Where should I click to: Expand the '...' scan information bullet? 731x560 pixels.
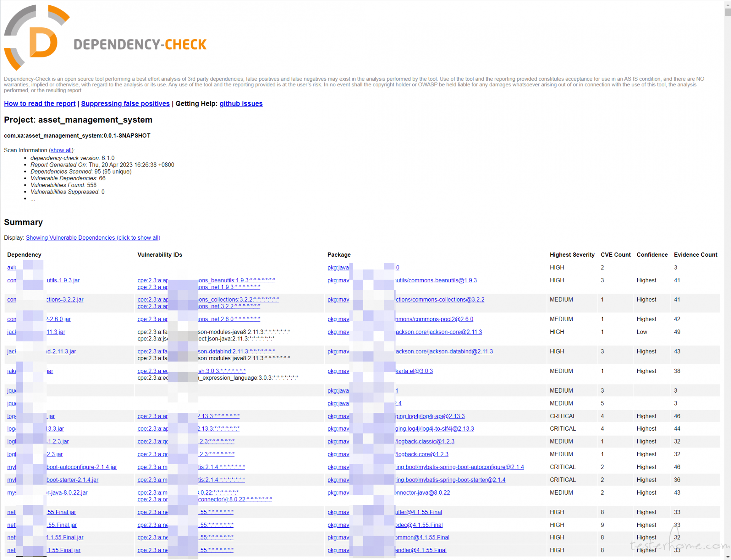click(x=33, y=199)
